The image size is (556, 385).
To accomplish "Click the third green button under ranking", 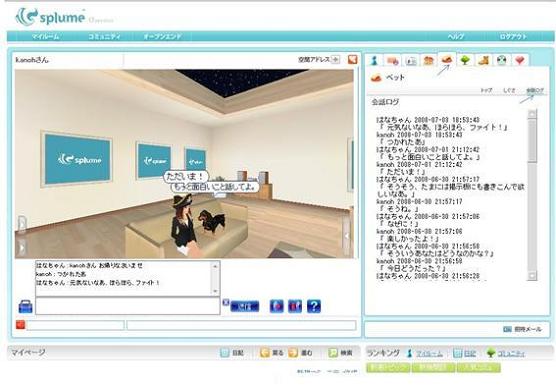I will pos(479,367).
